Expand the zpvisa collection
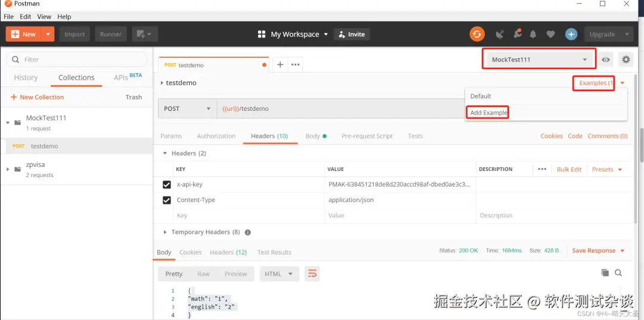Screen dimensions: 644x320 [8, 169]
